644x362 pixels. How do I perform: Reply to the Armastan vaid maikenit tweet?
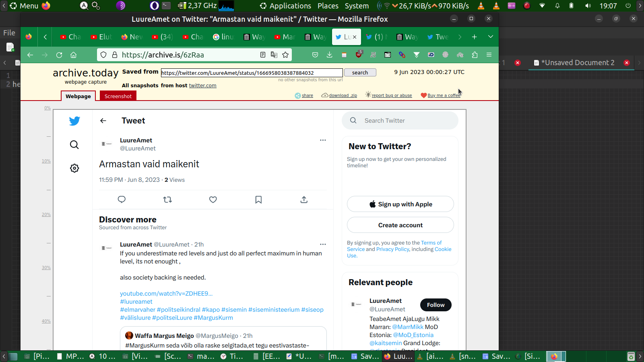point(122,200)
